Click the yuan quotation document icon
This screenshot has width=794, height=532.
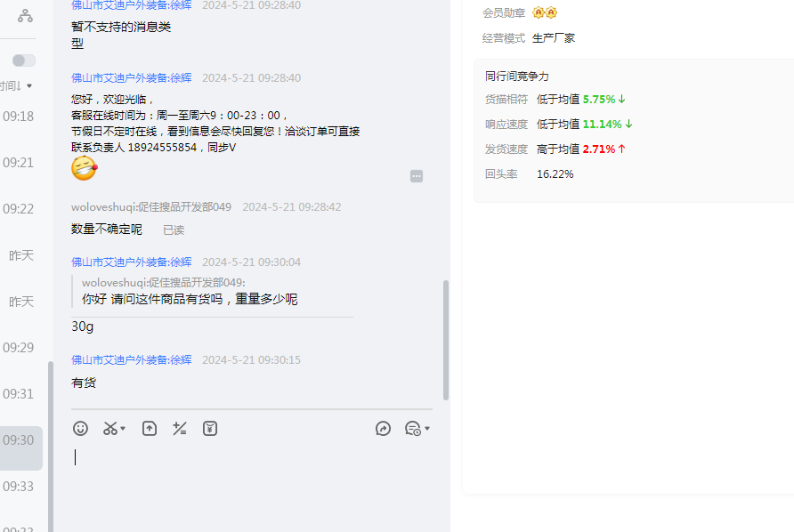[210, 429]
